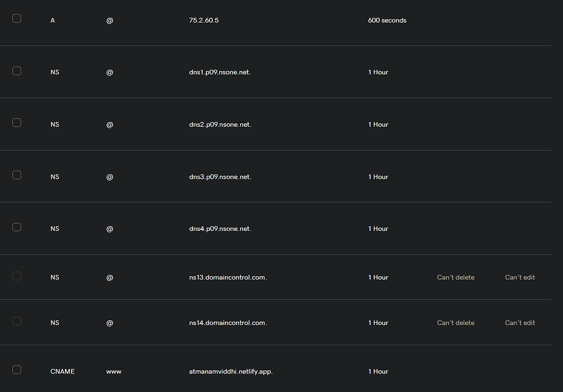Select the CNAME www record checkbox
The image size is (563, 392).
click(x=16, y=369)
